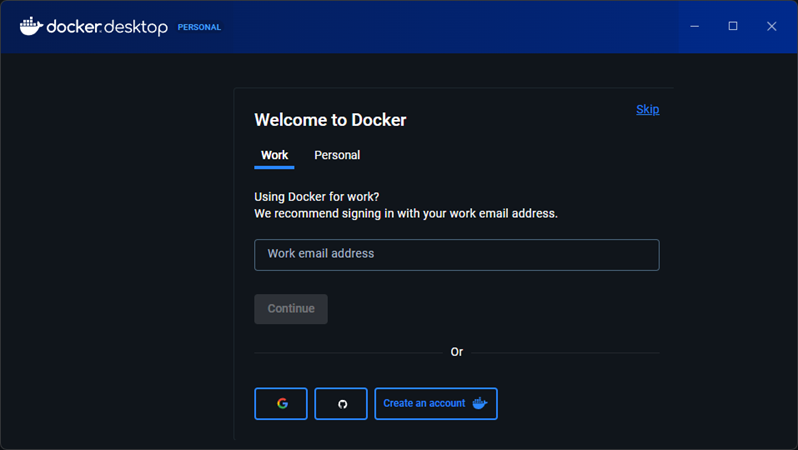Focus the Work email address field
Viewport: 798px width, 450px height.
(457, 255)
